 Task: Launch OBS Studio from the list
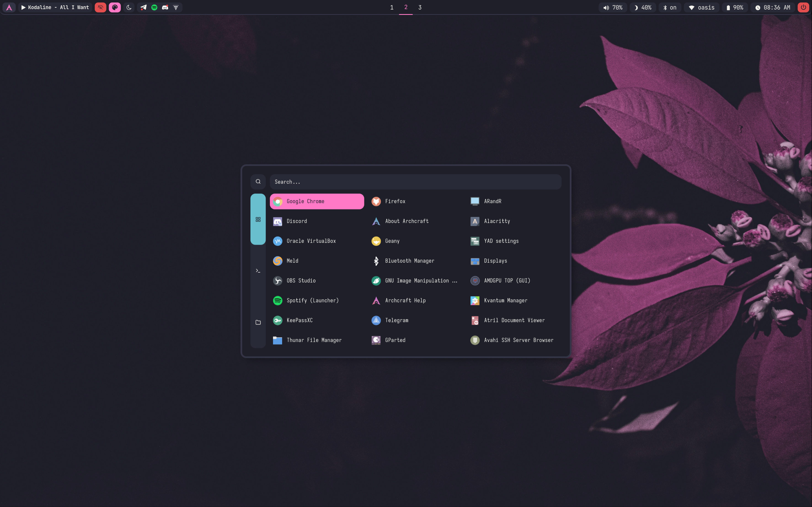(301, 281)
